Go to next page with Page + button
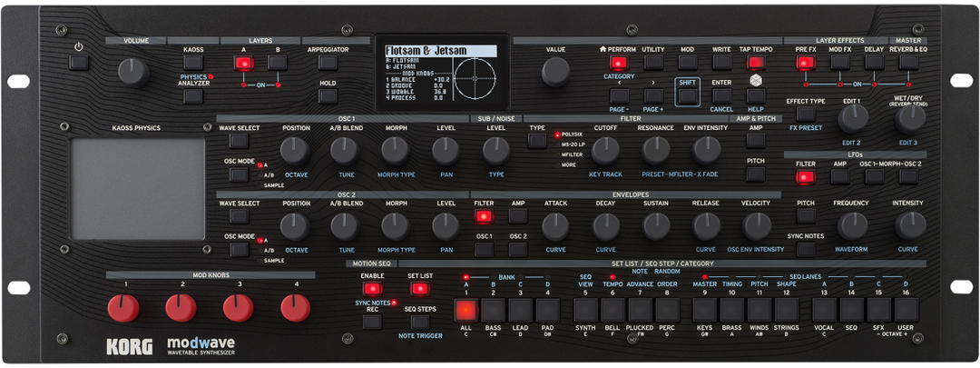This screenshot has width=980, height=368. [653, 95]
